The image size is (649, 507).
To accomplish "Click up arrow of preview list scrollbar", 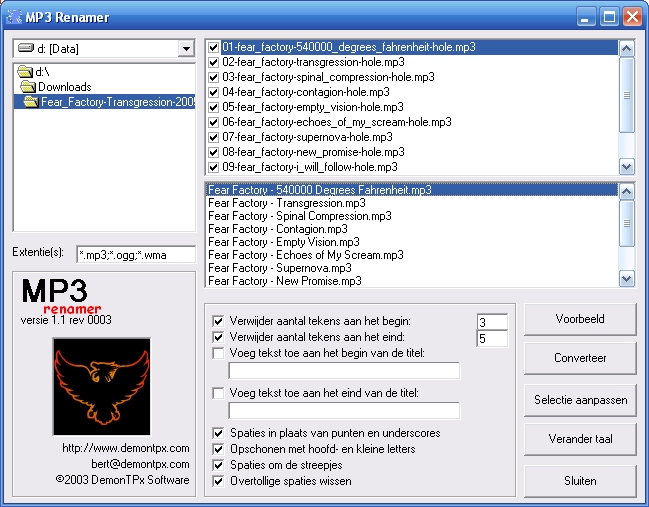I will [626, 192].
